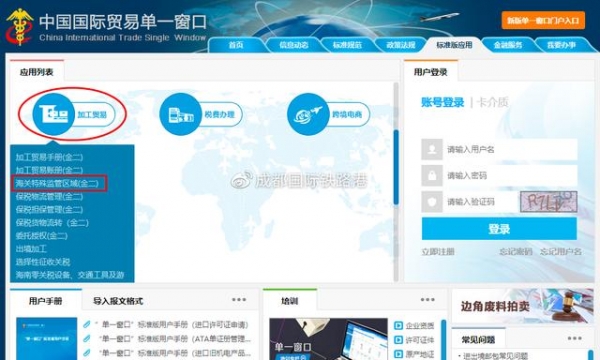
Task: Open 出境加工 menu entry
Action: (31, 249)
